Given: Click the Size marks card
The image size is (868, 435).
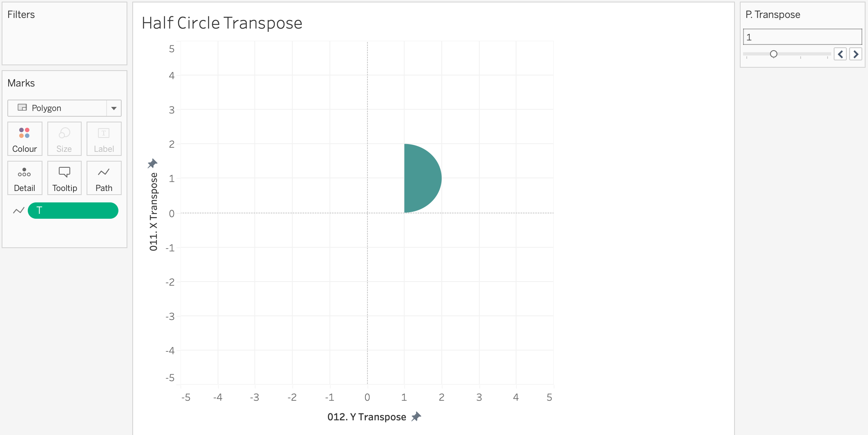Looking at the screenshot, I should [64, 139].
